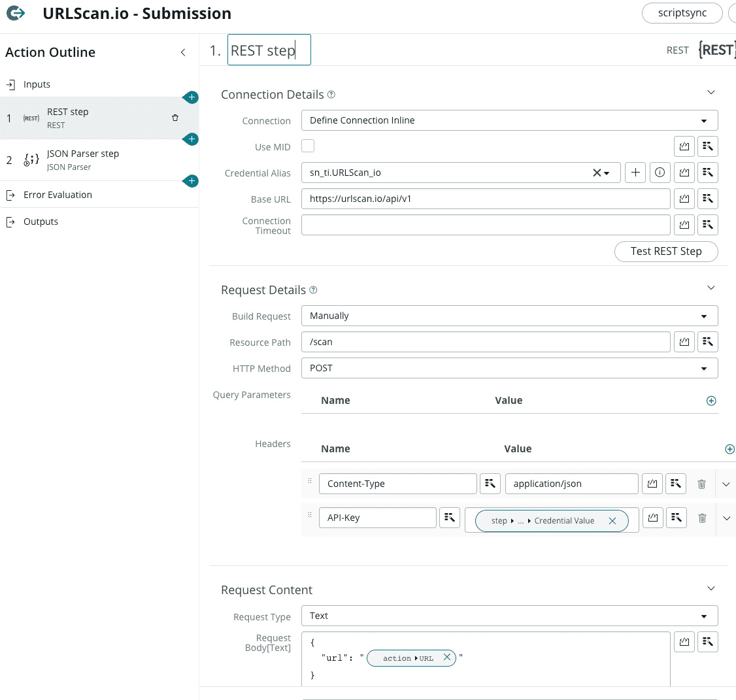Delete the REST step from the outline
Screen dimensions: 736x700
pos(175,118)
